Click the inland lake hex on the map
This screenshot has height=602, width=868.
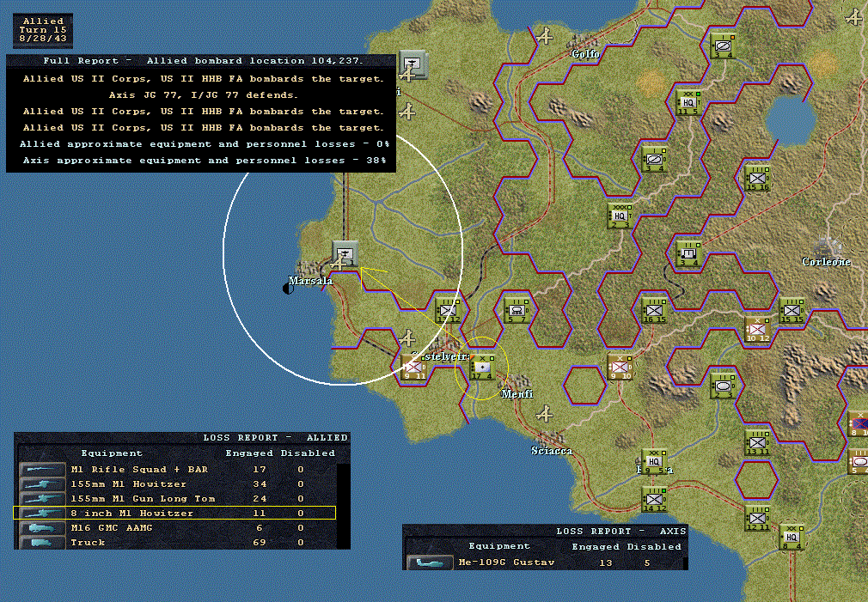pyautogui.click(x=791, y=120)
